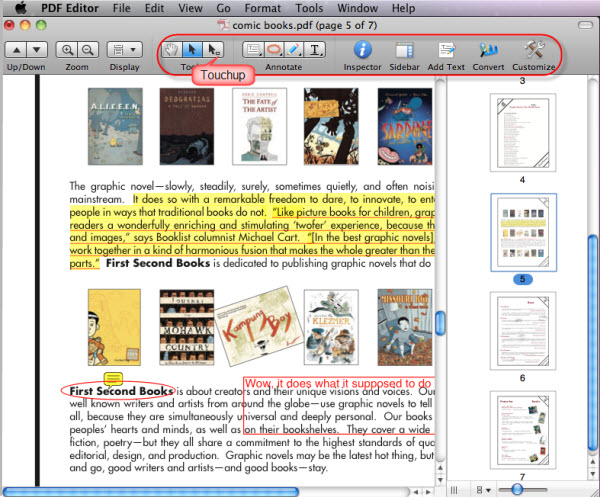The width and height of the screenshot is (600, 497).
Task: Open the Edit menu
Action: tap(154, 8)
